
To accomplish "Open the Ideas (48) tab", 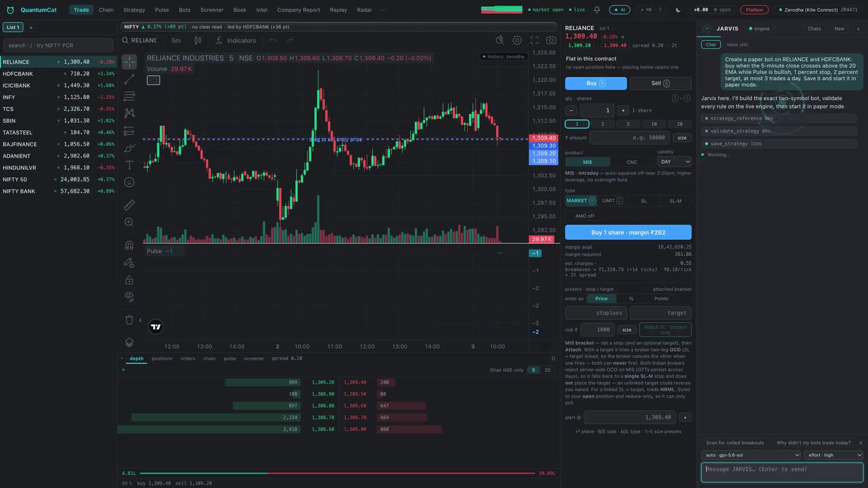I will coord(737,45).
